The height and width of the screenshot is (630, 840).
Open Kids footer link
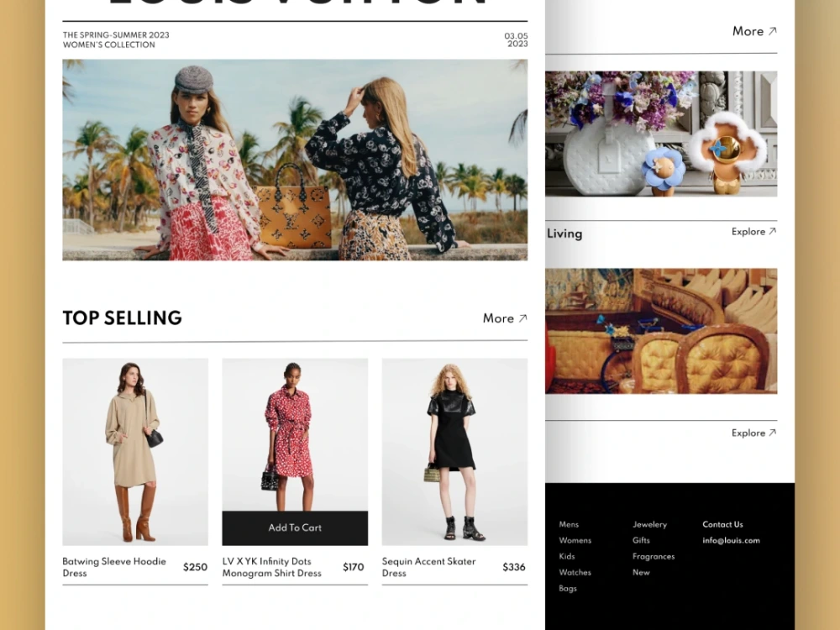pos(567,557)
